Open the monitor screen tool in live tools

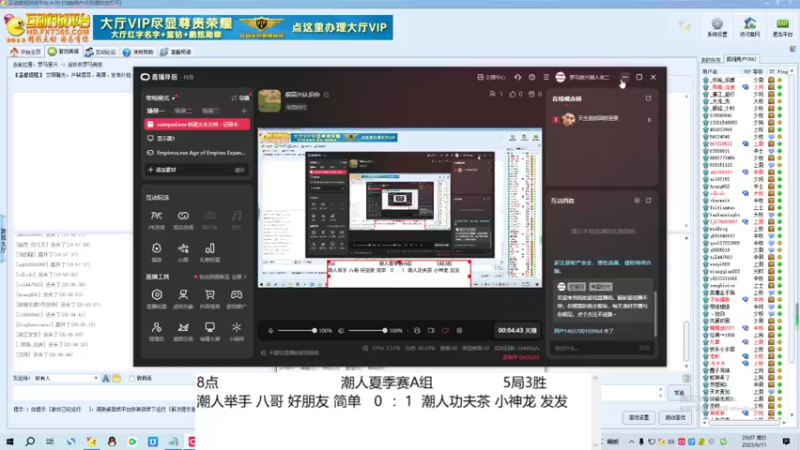210,328
